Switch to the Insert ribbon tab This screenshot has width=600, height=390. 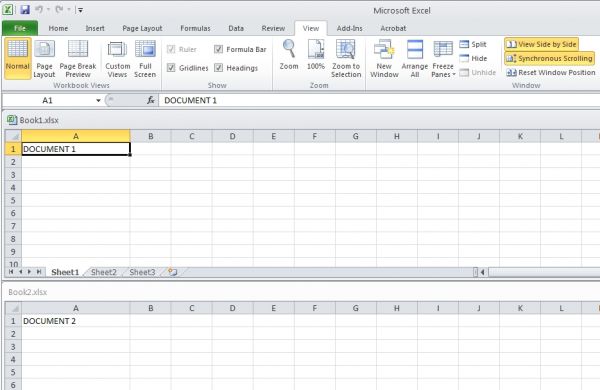(95, 28)
